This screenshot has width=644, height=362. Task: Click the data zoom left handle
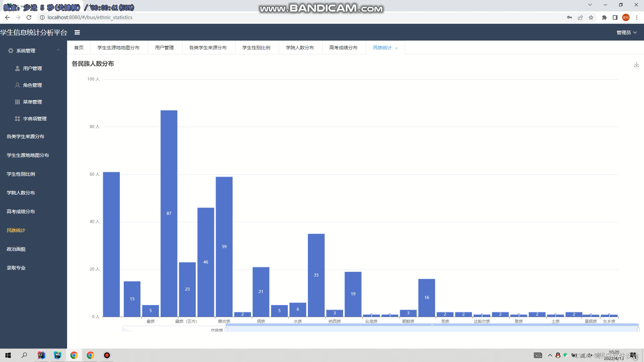[x=226, y=329]
